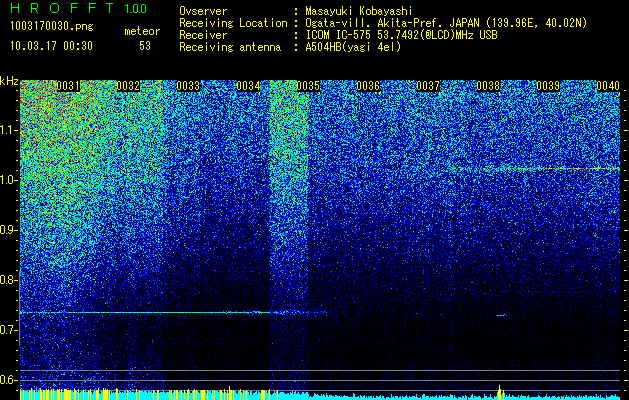Viewport: 629px width, 400px height.
Task: Click the kHz axis unit label
Action: (9, 81)
